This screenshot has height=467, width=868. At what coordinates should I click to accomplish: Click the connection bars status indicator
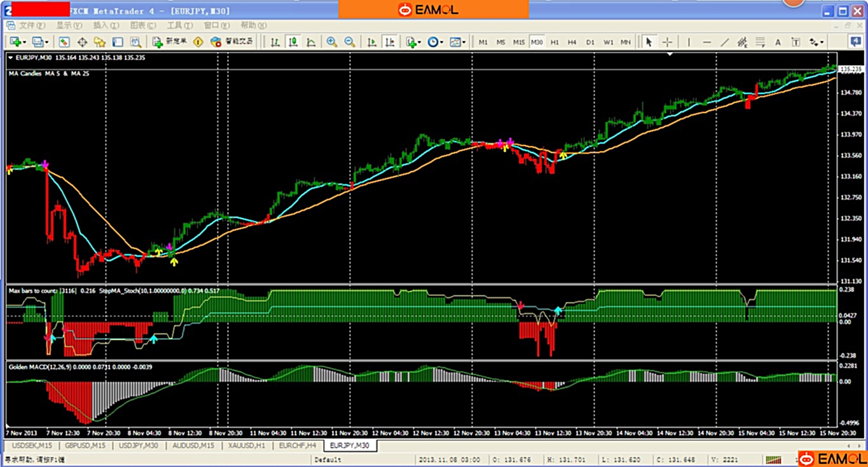[x=773, y=459]
